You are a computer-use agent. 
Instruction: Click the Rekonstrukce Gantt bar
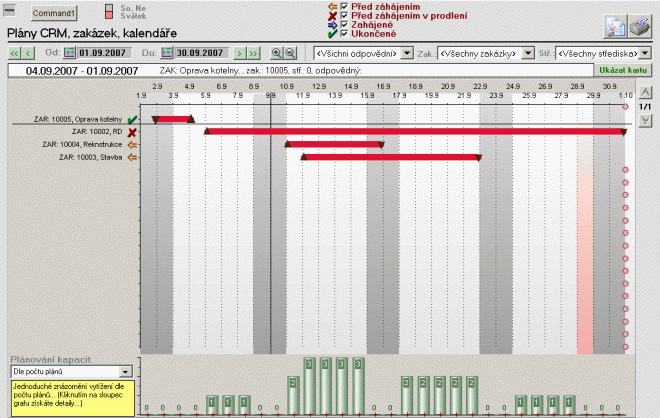coord(335,144)
